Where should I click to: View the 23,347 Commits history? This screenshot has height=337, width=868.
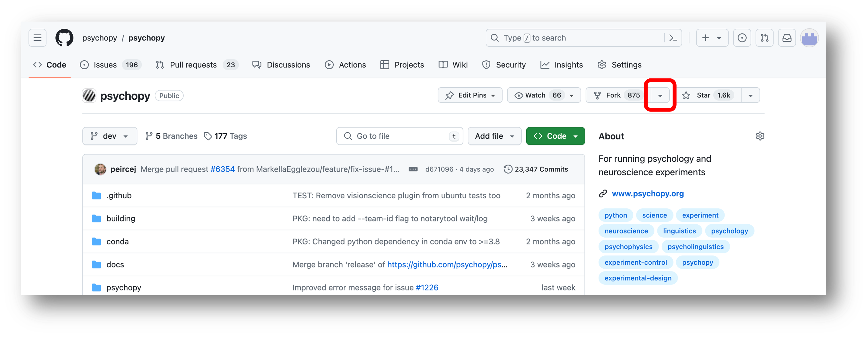pyautogui.click(x=536, y=169)
